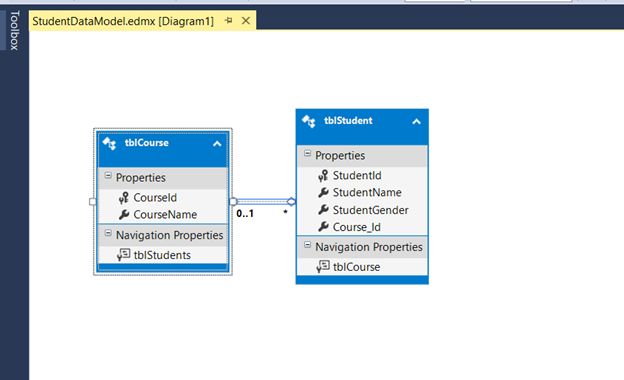Collapse the tblStudent entity with chevron

pos(416,121)
